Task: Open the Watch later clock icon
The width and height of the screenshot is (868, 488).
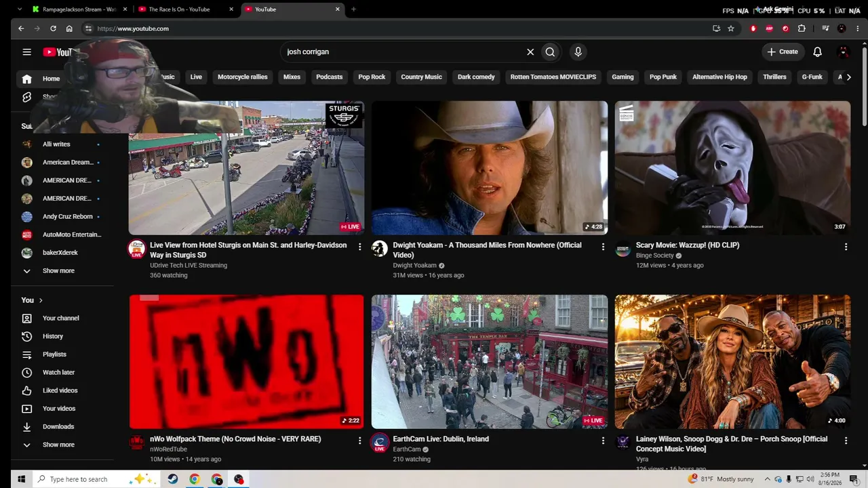Action: 26,372
